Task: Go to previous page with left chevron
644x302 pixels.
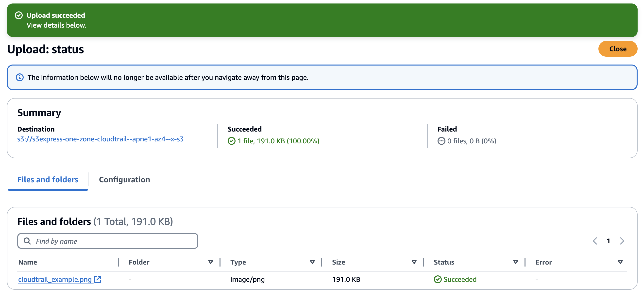Action: tap(595, 241)
